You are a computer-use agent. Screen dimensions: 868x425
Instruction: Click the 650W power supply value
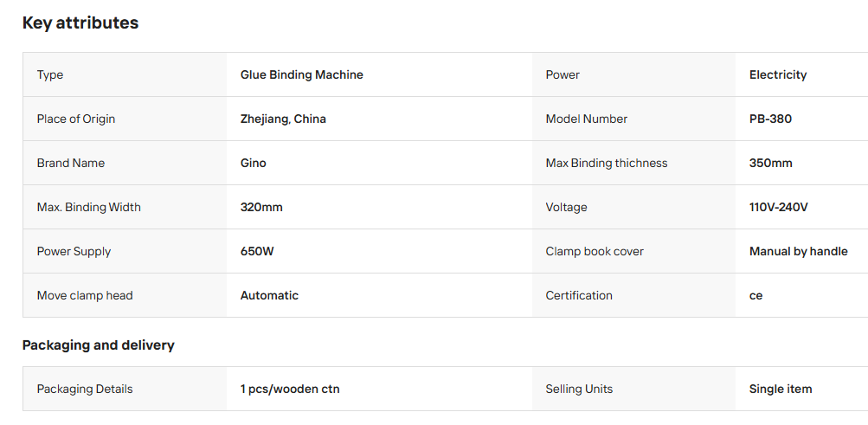click(257, 251)
